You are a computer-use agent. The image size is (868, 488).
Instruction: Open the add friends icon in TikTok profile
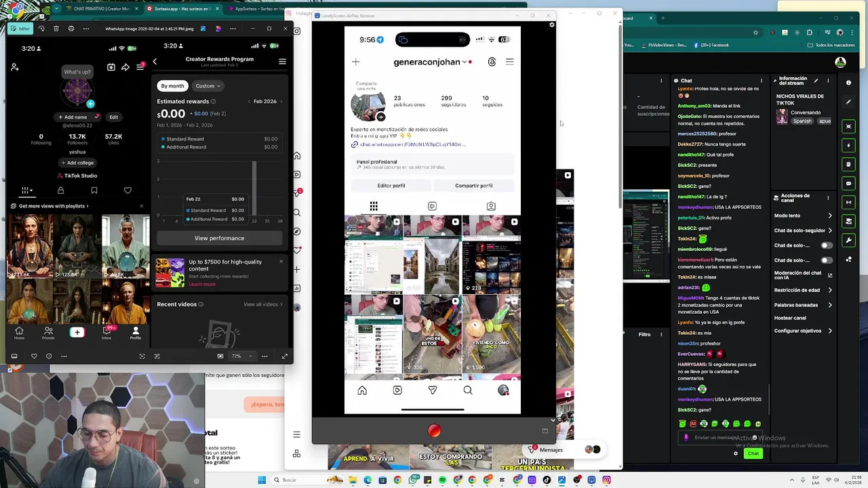click(x=15, y=67)
